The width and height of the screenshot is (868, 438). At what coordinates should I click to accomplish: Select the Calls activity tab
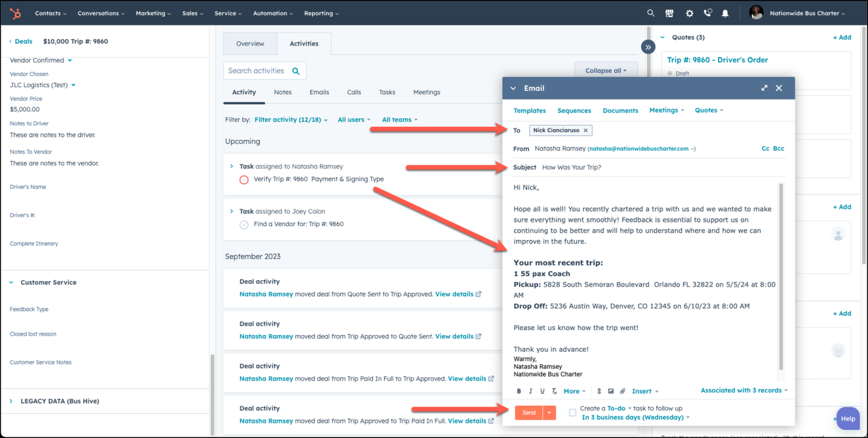pos(354,92)
